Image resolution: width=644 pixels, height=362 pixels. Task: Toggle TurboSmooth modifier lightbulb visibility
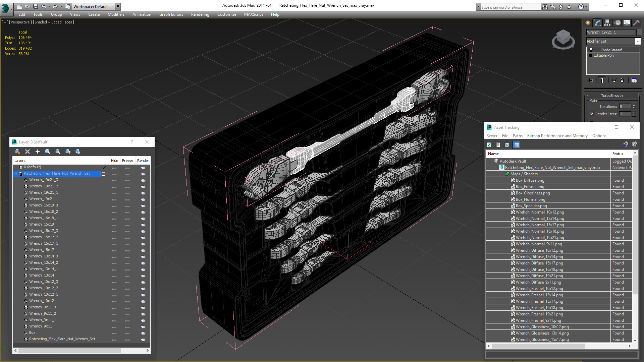point(591,50)
